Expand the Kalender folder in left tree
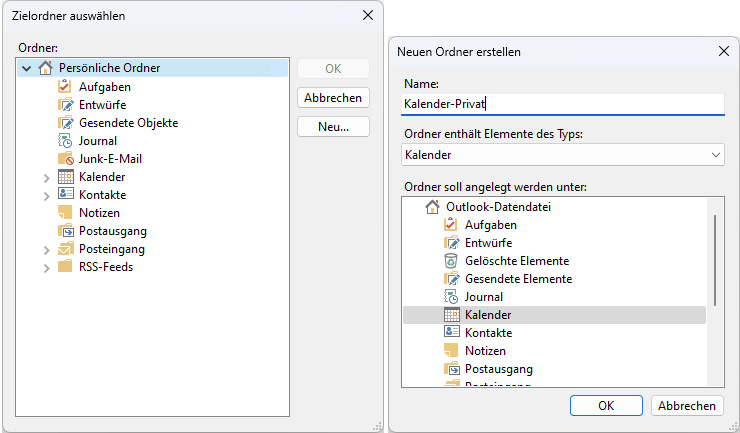 (x=46, y=177)
